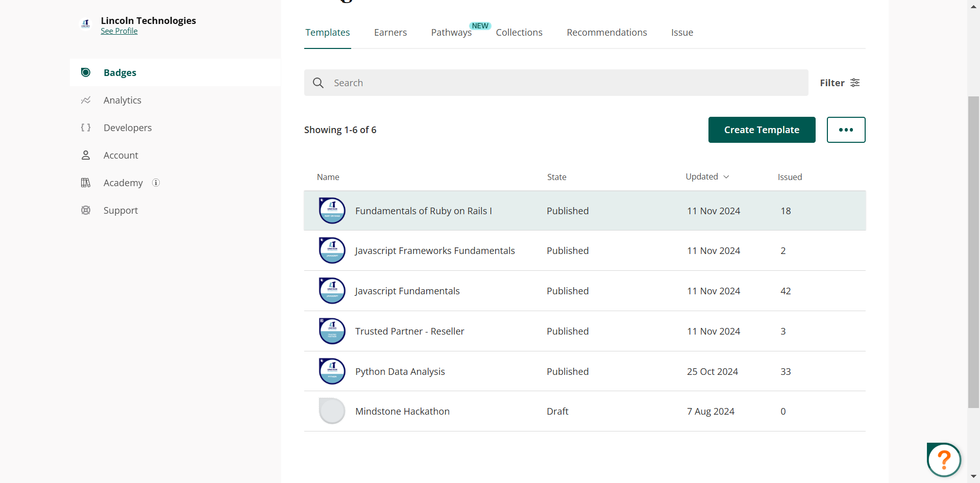
Task: Open the Collections tab
Action: [519, 33]
